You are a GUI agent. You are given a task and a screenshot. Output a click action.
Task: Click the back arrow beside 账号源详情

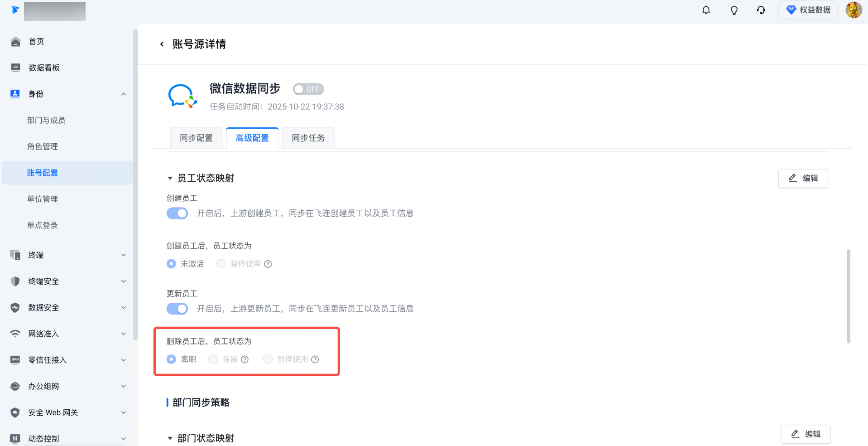coord(162,44)
